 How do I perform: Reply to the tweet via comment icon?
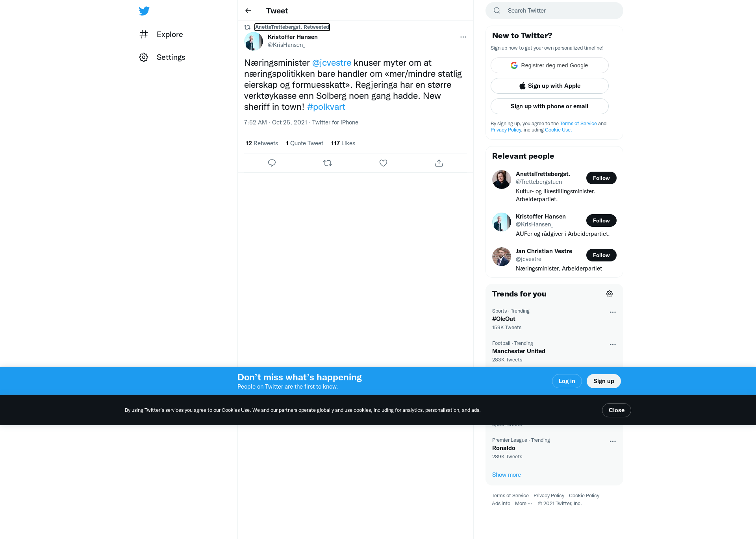tap(272, 163)
